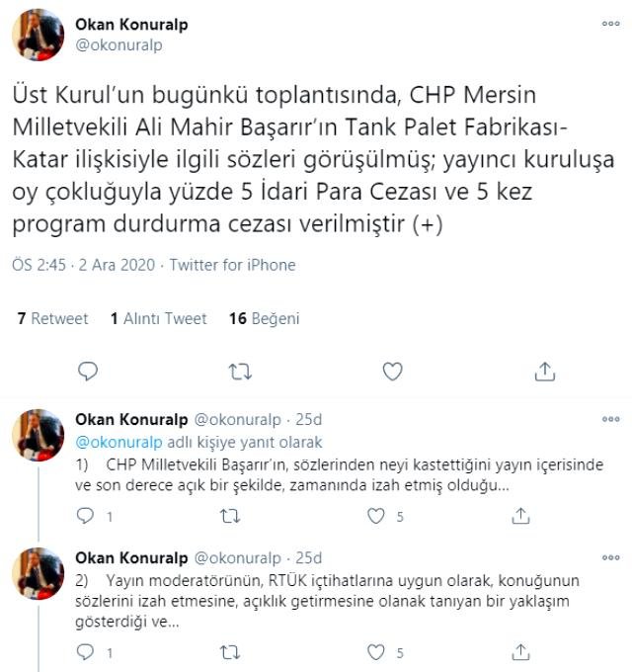
Task: Like the main tweet with heart icon
Action: (392, 372)
